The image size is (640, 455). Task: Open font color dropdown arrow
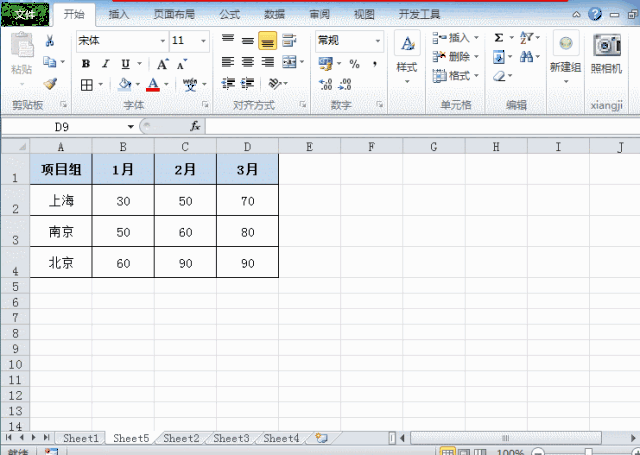coord(166,84)
